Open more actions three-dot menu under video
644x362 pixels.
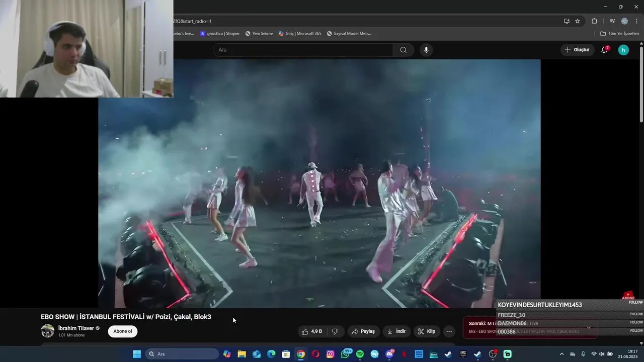[449, 331]
